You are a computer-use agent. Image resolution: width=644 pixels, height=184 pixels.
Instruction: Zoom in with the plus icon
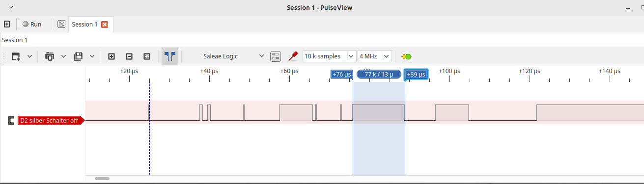coord(112,56)
